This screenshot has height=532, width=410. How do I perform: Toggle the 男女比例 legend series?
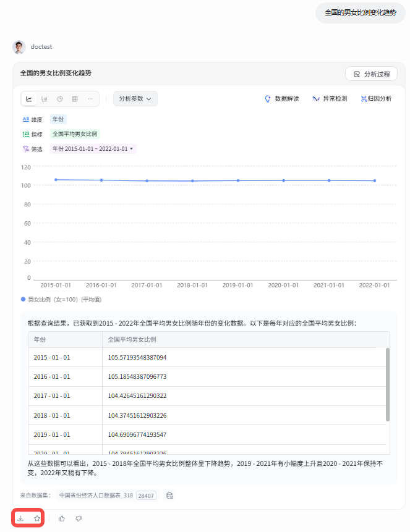pyautogui.click(x=61, y=299)
